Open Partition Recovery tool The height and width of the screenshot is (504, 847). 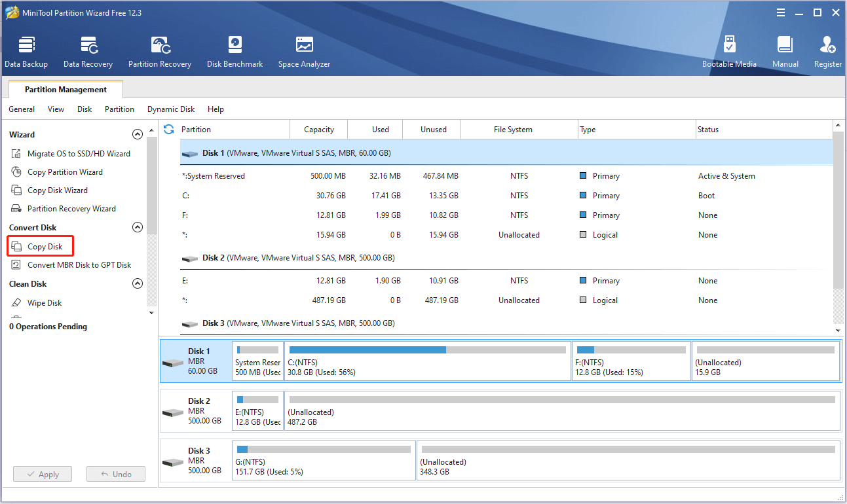[x=160, y=52]
